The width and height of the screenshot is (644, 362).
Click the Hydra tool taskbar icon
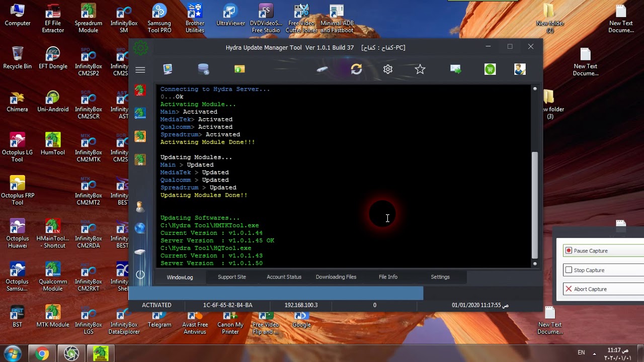click(101, 354)
